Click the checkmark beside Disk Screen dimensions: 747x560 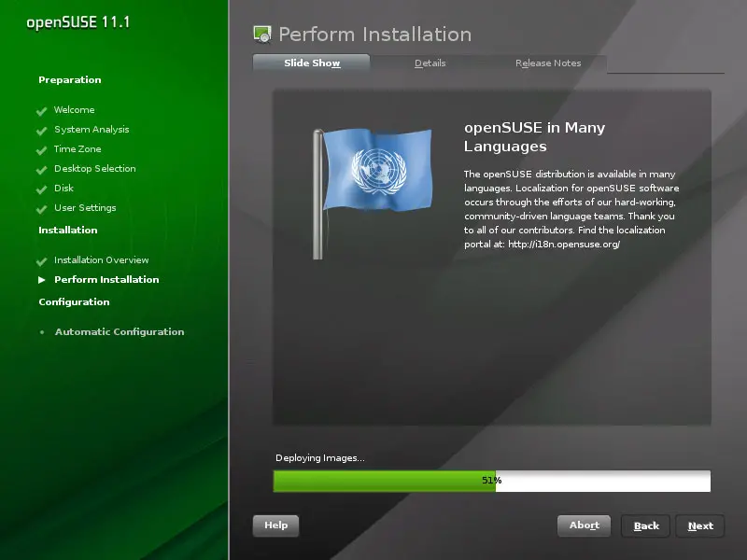[x=42, y=189]
